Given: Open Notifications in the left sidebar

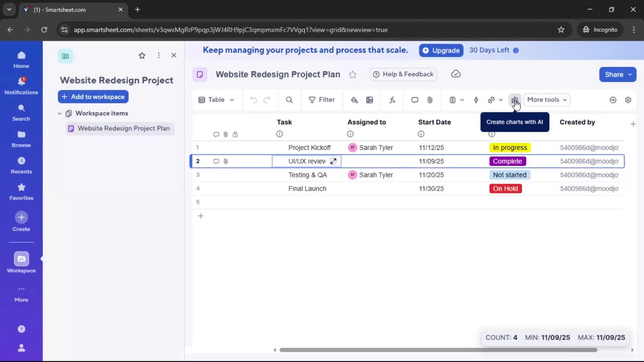Looking at the screenshot, I should tap(21, 85).
